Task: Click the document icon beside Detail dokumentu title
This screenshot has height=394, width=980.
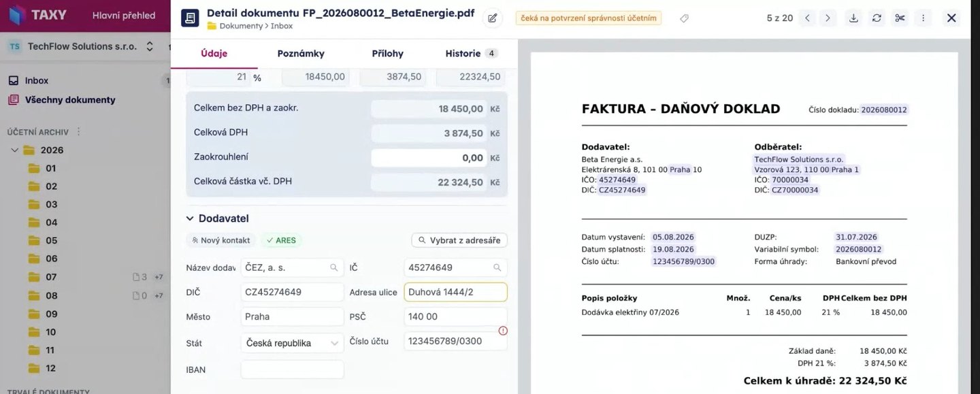Action: click(190, 18)
